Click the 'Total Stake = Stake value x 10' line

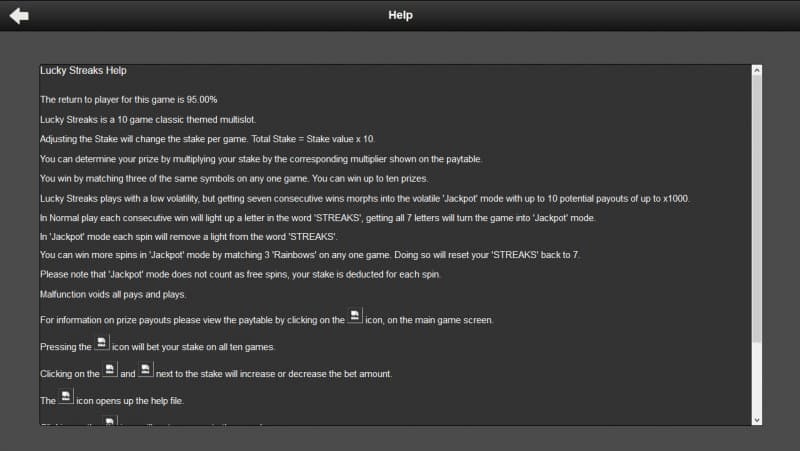pos(207,139)
